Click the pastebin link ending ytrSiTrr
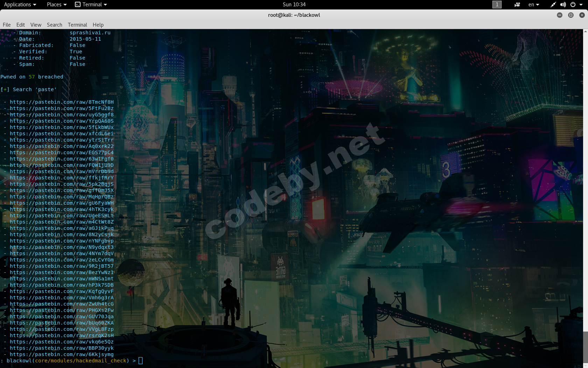Viewport: 588px width, 368px height. [62, 140]
